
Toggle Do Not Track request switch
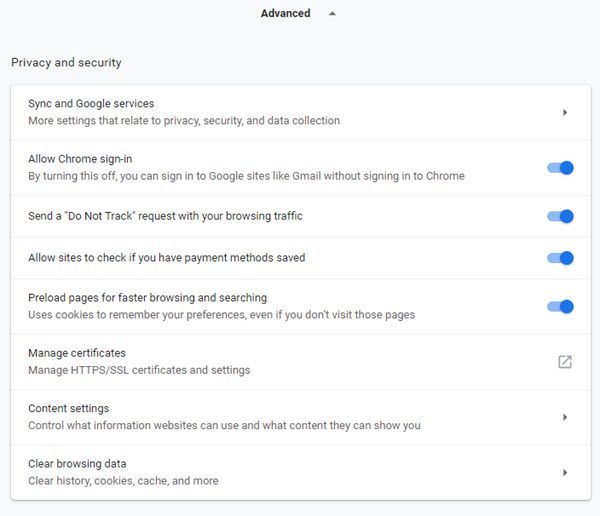click(x=560, y=216)
